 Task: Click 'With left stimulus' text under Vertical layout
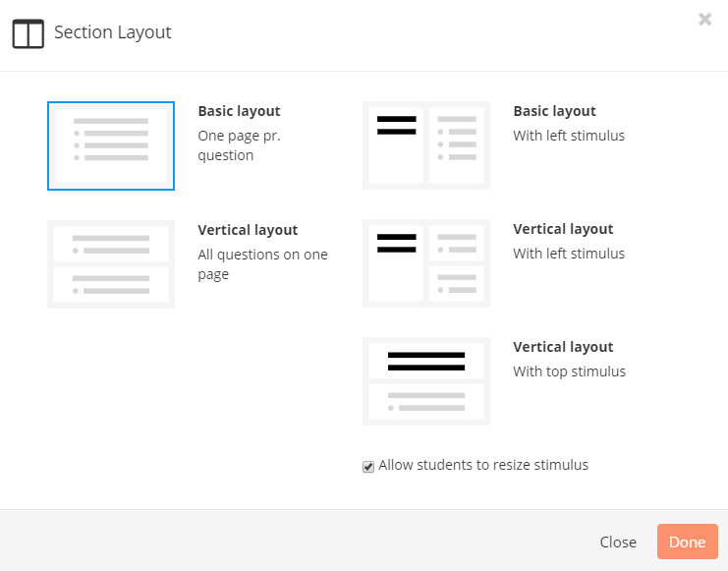click(569, 254)
